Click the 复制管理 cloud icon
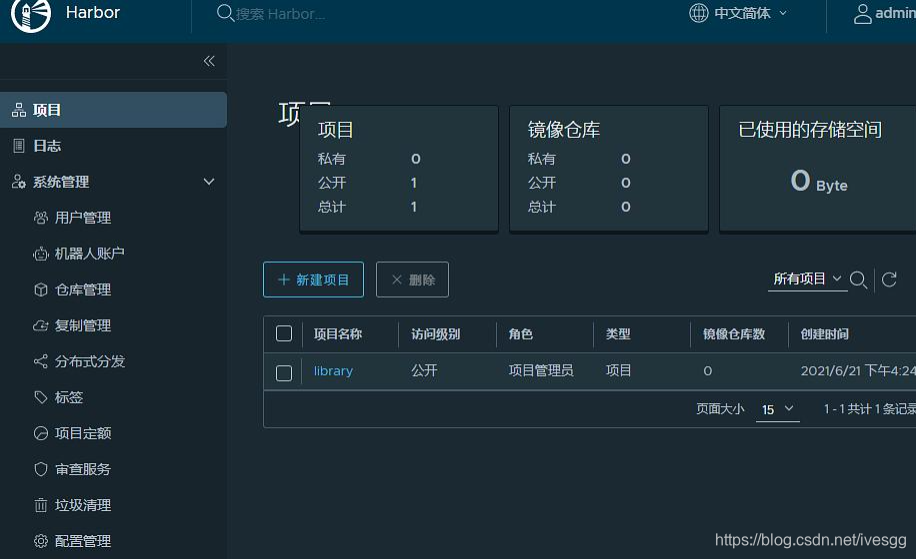This screenshot has height=559, width=916. pyautogui.click(x=41, y=325)
